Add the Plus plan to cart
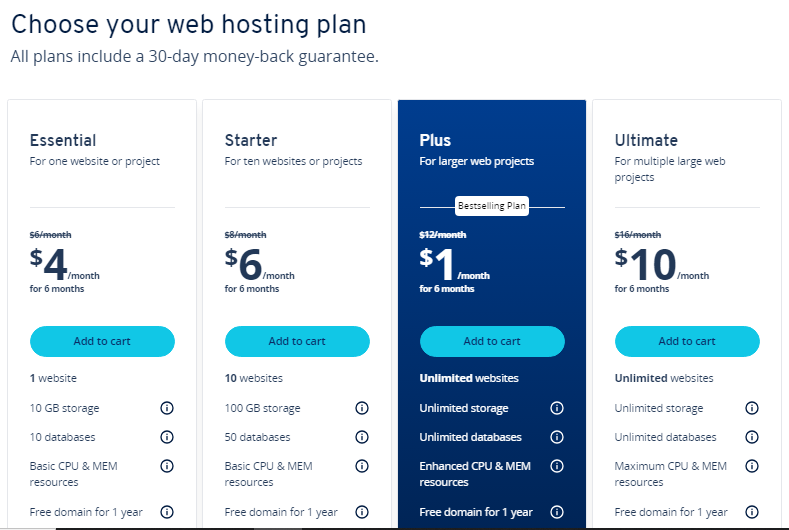This screenshot has width=789, height=530. [492, 341]
